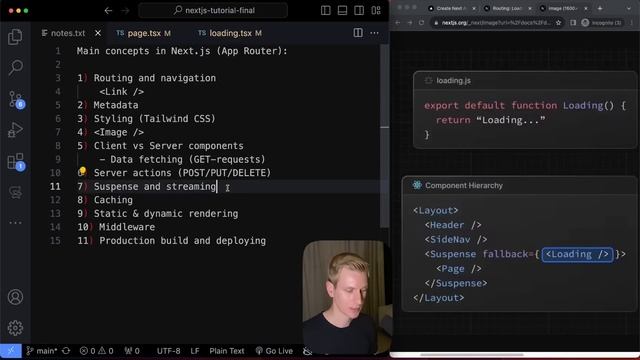Open the remote window status bar button
Image resolution: width=640 pixels, height=360 pixels.
coord(11,351)
